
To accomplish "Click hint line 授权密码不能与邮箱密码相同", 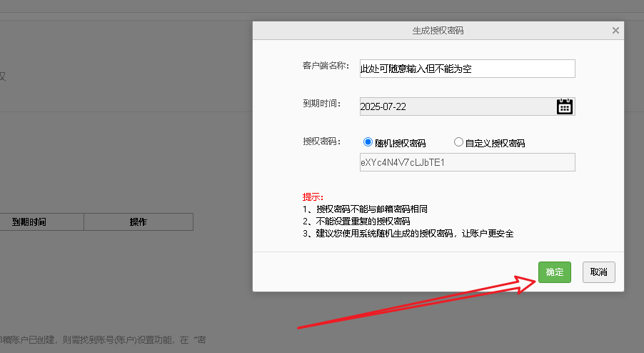I will [369, 209].
